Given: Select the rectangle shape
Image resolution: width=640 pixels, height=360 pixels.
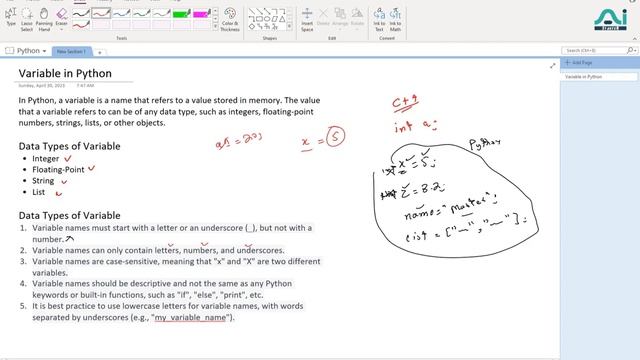Looking at the screenshot, I should click(260, 19).
